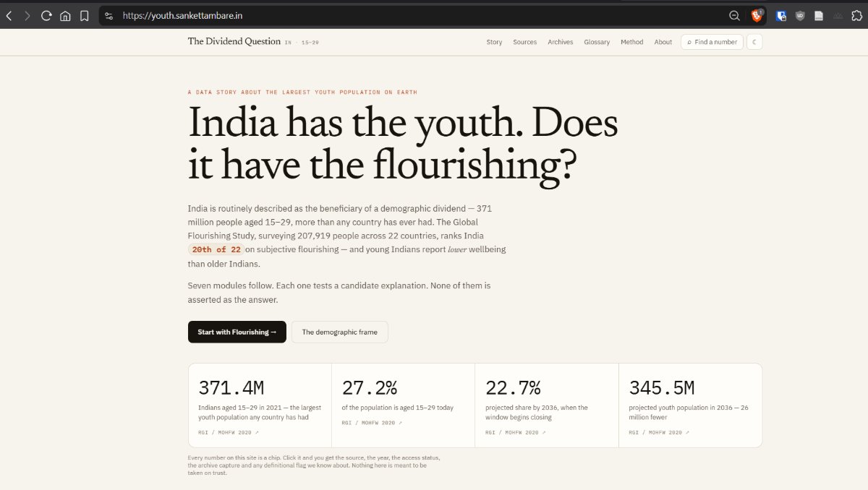This screenshot has height=490, width=868.
Task: Open the uBlock Origin extension icon
Action: coord(800,15)
